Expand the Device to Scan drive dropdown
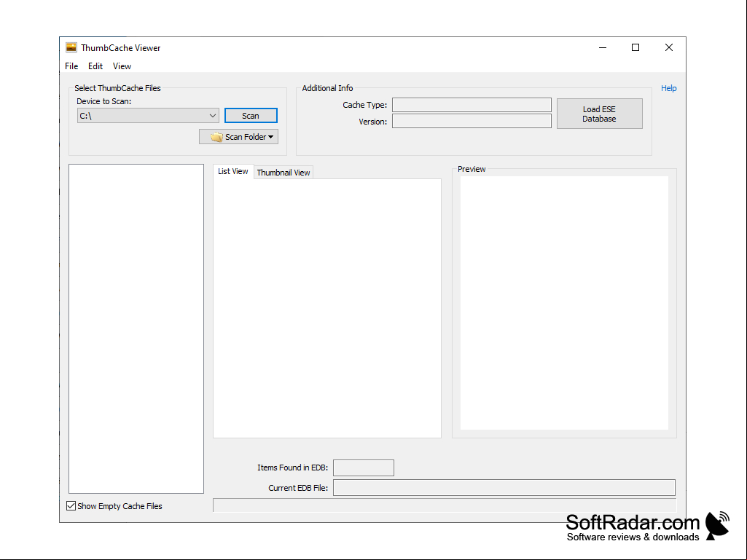 click(148, 116)
